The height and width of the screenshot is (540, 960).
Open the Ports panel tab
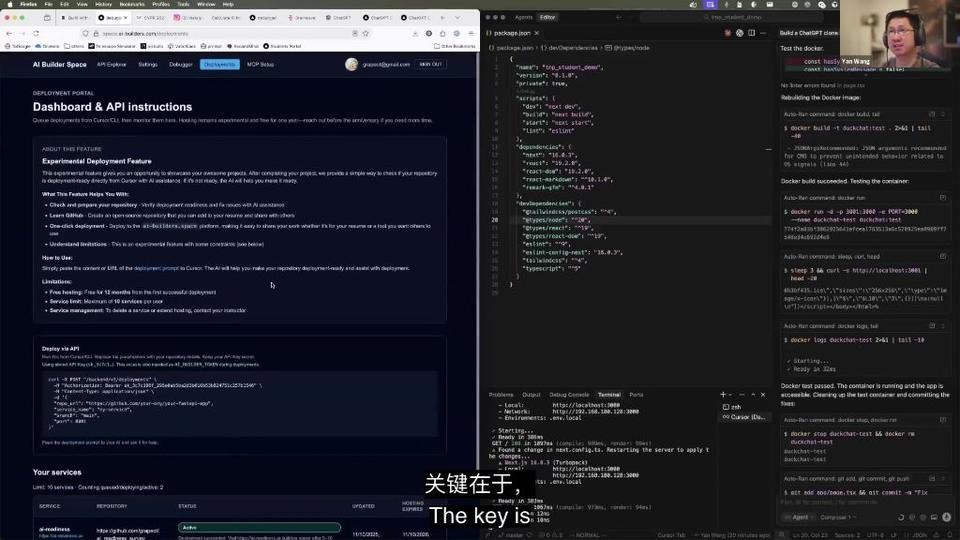[x=636, y=395]
